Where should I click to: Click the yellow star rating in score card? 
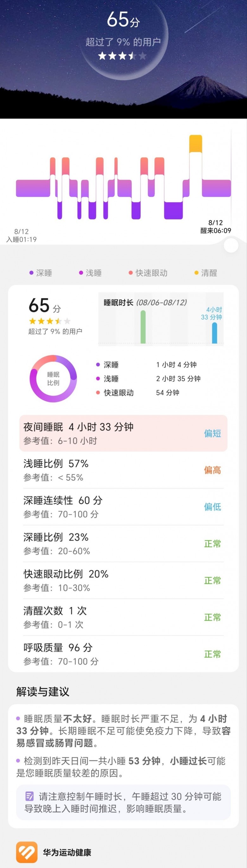click(x=49, y=321)
